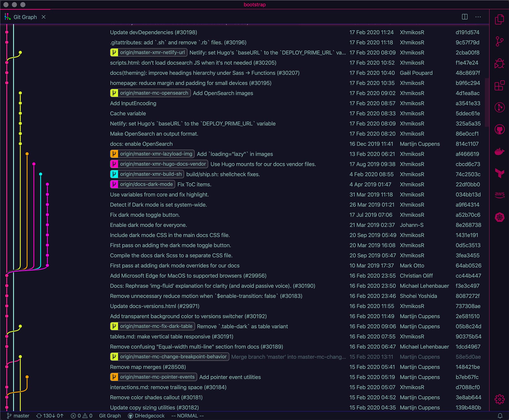The image size is (509, 420).
Task: Click the origin/master-xmr-netlify-url branch label
Action: point(148,53)
